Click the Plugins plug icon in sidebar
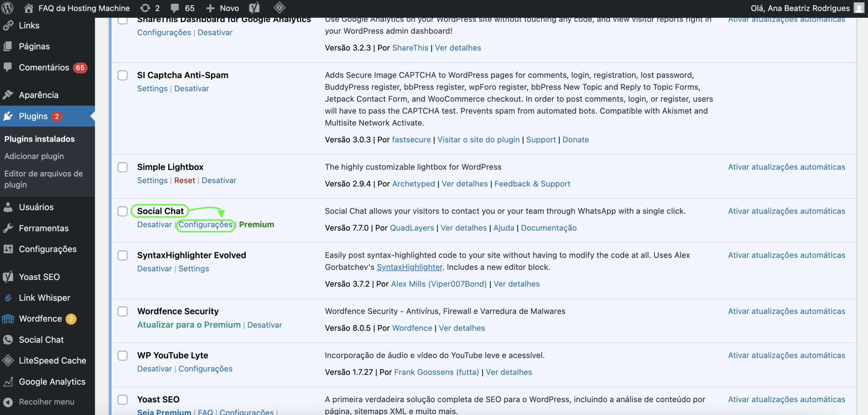This screenshot has height=415, width=868. 8,116
